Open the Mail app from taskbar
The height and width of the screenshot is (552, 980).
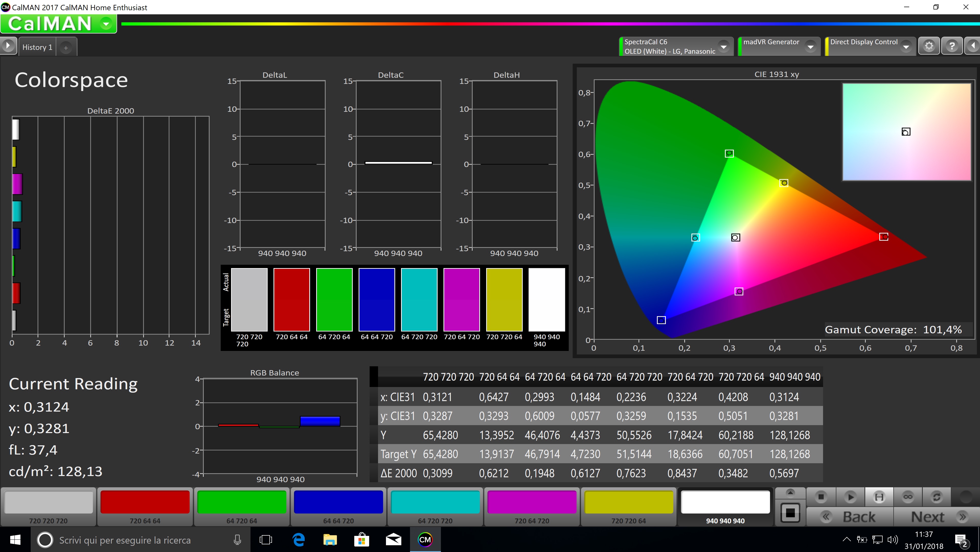click(393, 540)
